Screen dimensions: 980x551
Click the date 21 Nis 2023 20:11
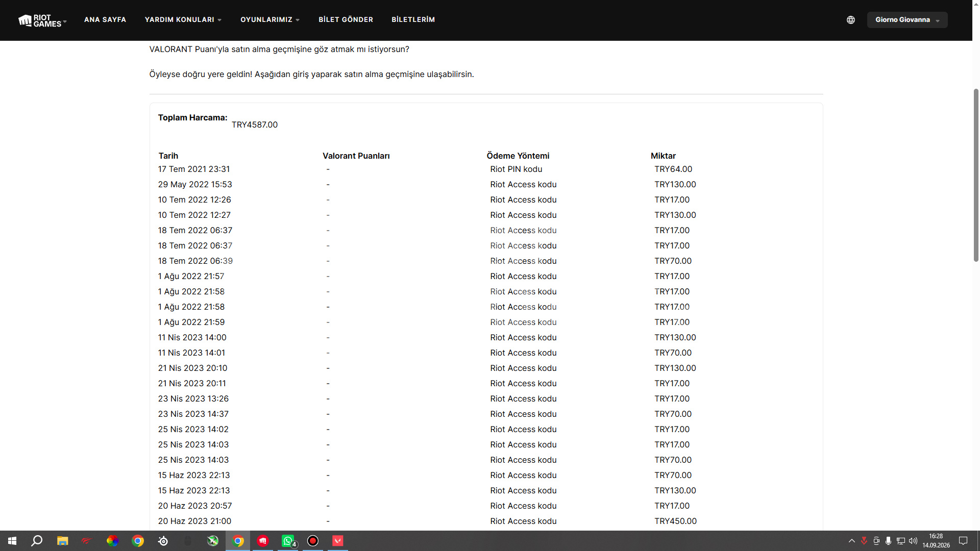[192, 384]
